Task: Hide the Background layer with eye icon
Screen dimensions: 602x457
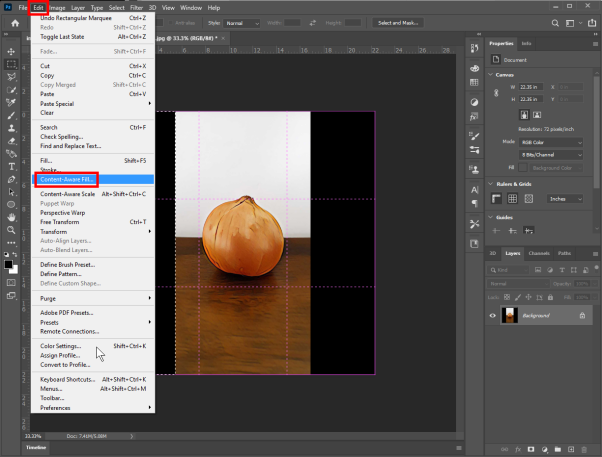Action: [493, 316]
